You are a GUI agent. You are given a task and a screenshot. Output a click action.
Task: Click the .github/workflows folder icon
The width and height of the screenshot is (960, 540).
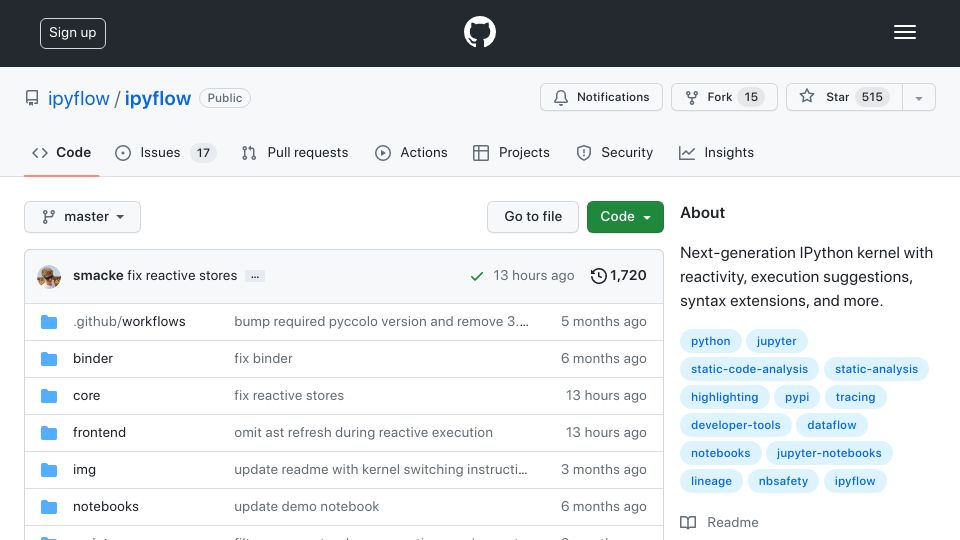tap(49, 322)
